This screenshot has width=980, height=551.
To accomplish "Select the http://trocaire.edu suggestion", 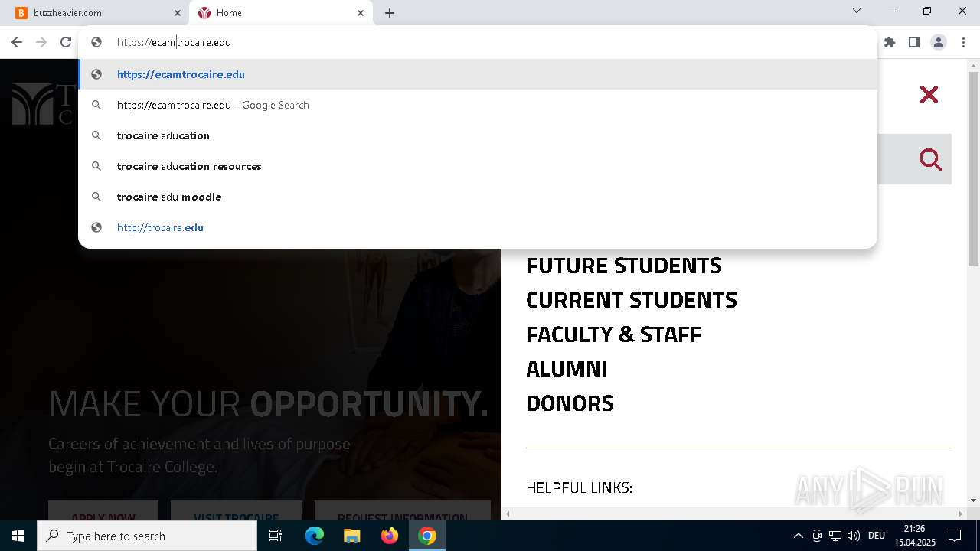I will pos(478,227).
